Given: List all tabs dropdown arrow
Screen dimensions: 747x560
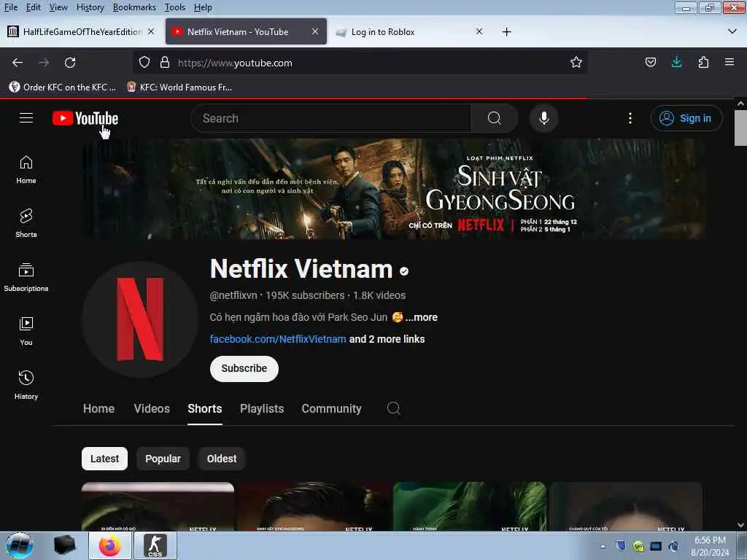Looking at the screenshot, I should [x=732, y=32].
